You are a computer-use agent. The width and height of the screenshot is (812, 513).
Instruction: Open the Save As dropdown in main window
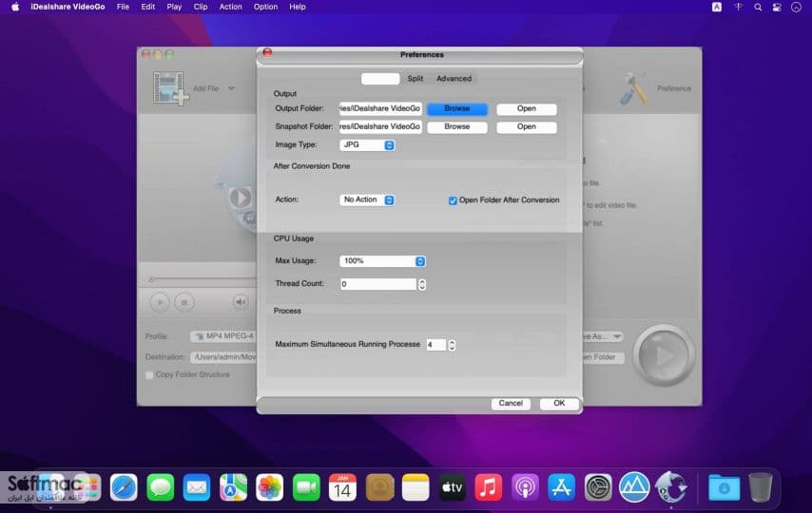pyautogui.click(x=603, y=336)
